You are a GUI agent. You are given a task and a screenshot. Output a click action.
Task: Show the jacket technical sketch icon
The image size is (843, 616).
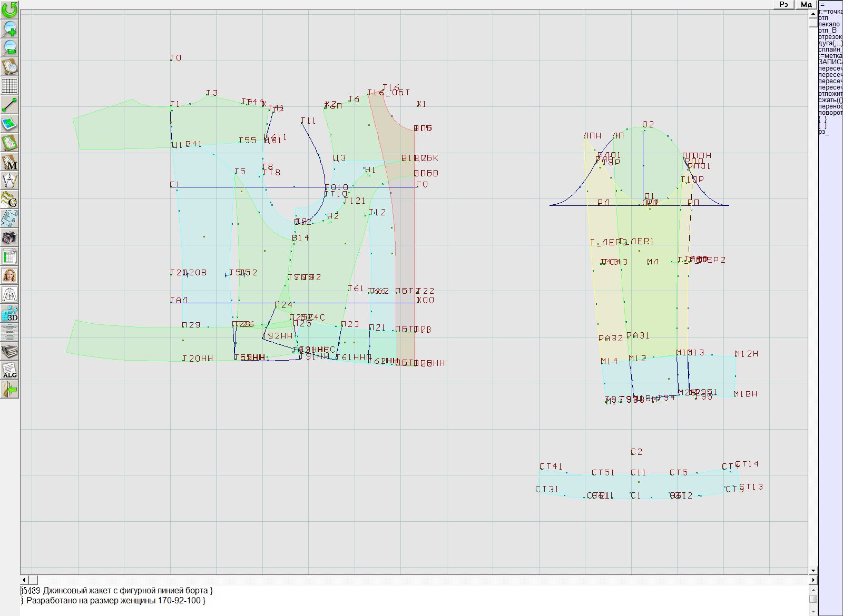(x=9, y=294)
